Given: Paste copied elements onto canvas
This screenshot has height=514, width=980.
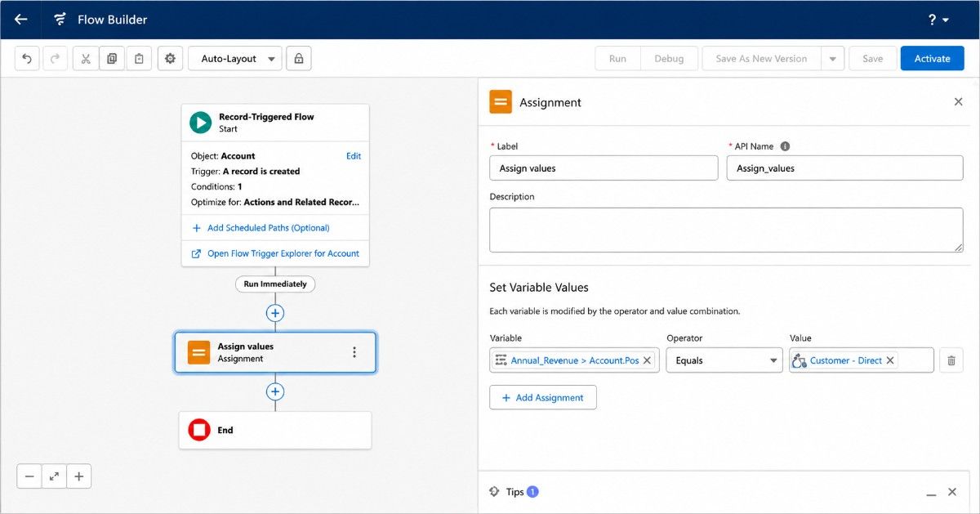Looking at the screenshot, I should (x=139, y=59).
